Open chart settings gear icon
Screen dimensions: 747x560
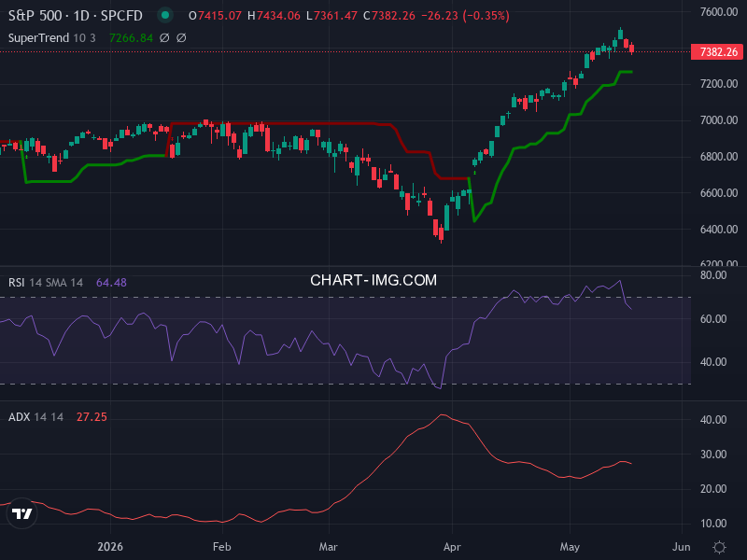(719, 547)
